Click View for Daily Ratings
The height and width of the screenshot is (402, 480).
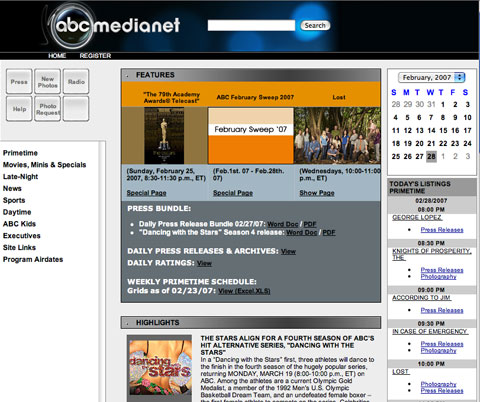pyautogui.click(x=204, y=263)
